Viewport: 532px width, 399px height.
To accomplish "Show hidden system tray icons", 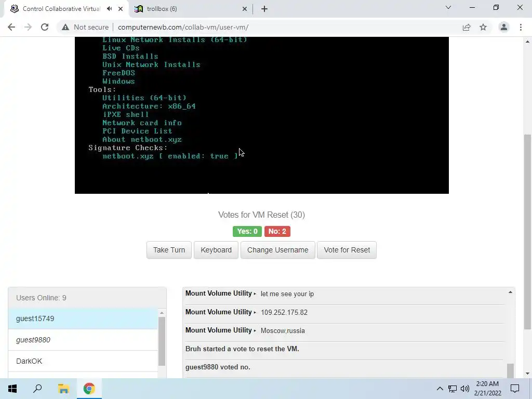I will click(x=440, y=389).
